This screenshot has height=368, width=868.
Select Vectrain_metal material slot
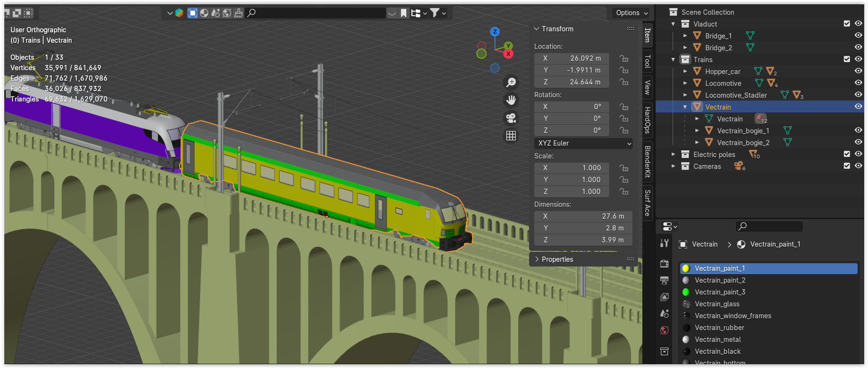(x=768, y=340)
